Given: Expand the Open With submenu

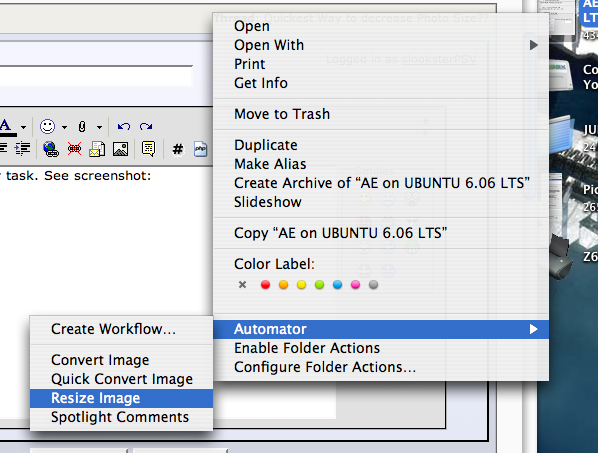Looking at the screenshot, I should [x=381, y=45].
